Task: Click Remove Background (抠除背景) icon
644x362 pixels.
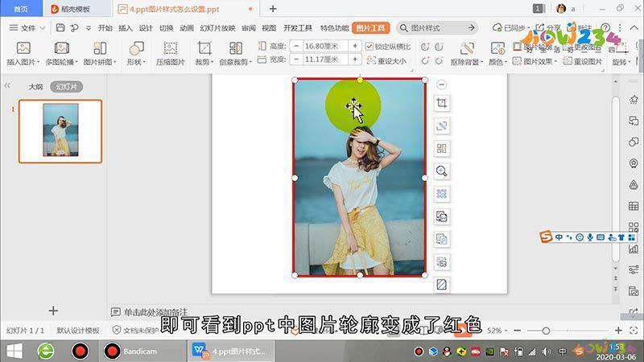Action: coord(467,48)
